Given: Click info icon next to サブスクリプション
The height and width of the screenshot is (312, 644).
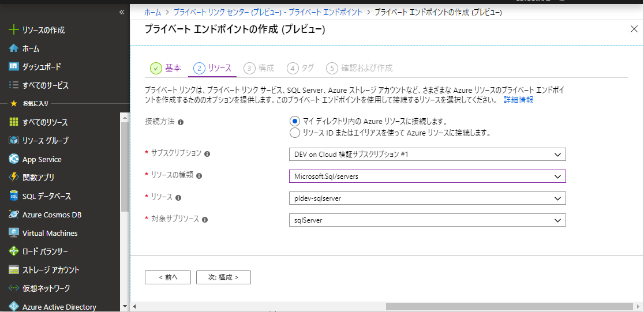Looking at the screenshot, I should tap(207, 154).
